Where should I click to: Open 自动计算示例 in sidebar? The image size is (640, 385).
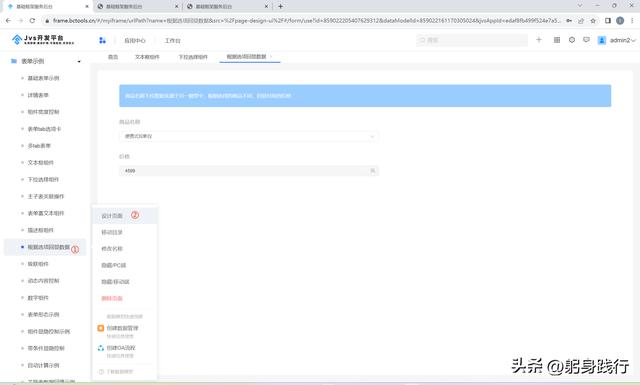43,365
